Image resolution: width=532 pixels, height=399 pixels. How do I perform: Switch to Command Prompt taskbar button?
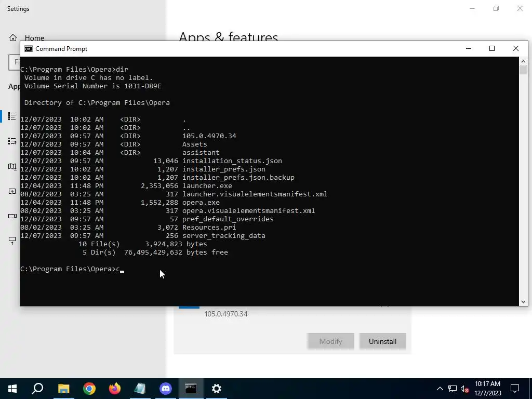(x=191, y=389)
